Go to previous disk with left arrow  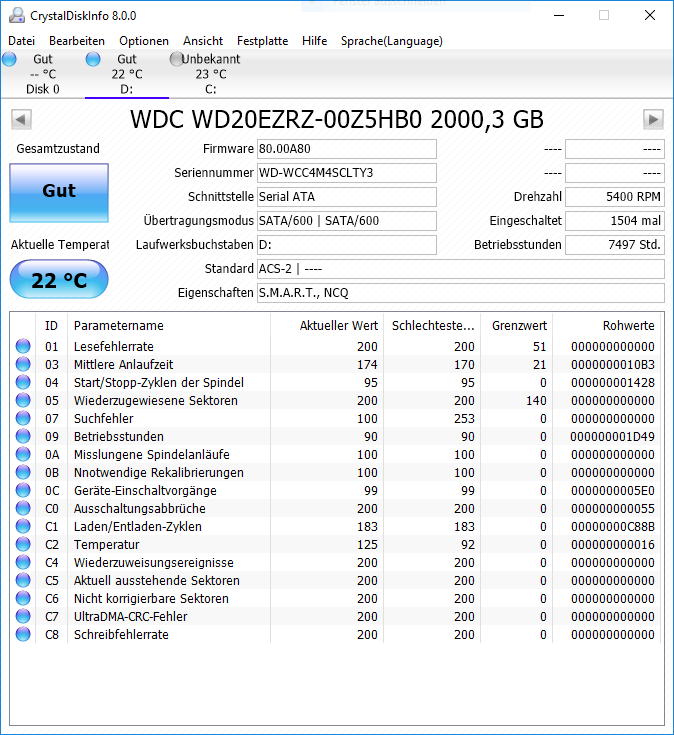click(x=21, y=120)
